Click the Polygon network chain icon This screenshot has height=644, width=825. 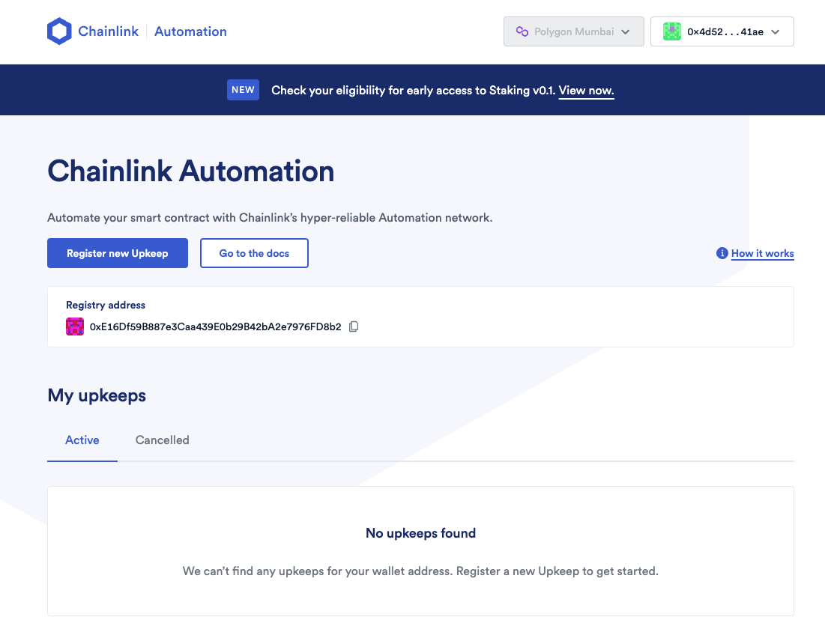click(522, 32)
